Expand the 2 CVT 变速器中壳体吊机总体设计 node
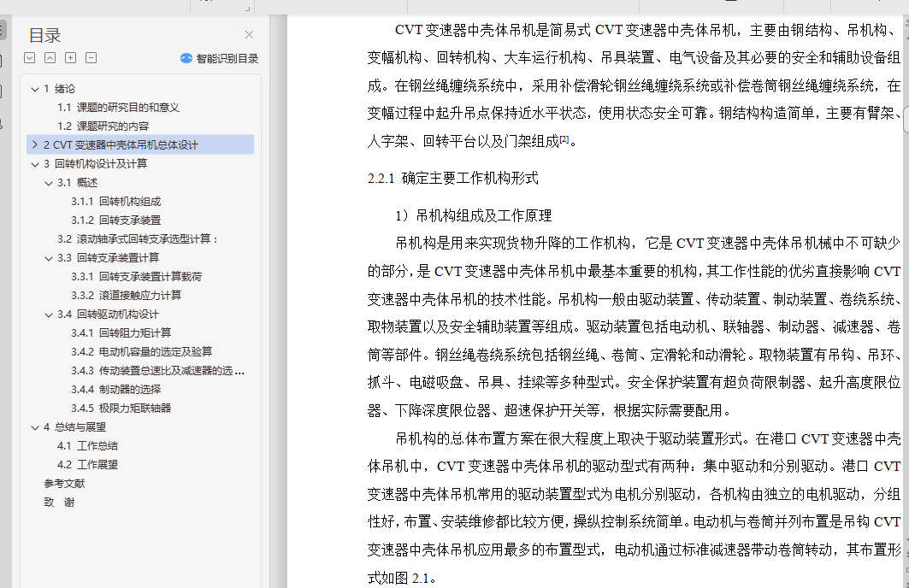Image resolution: width=909 pixels, height=588 pixels. (35, 144)
